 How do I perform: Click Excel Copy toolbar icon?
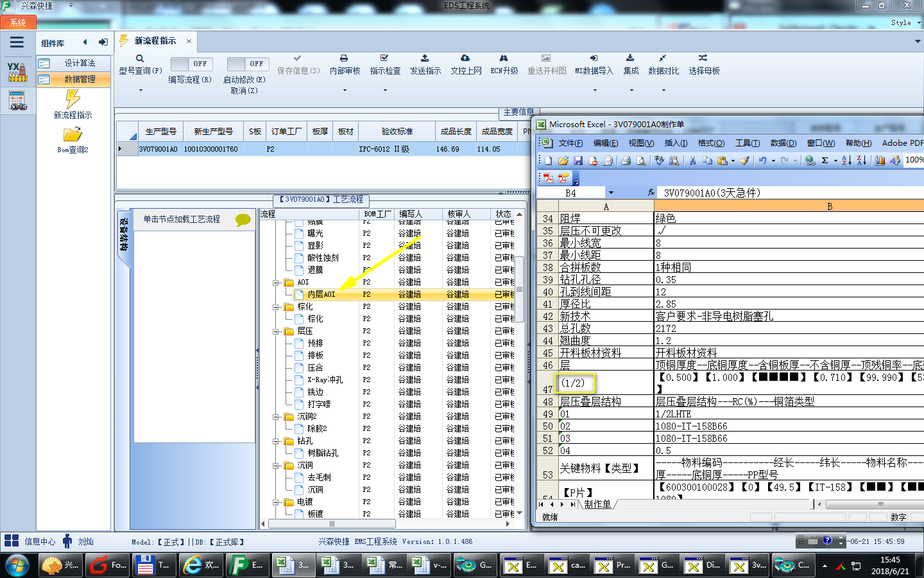coord(707,161)
